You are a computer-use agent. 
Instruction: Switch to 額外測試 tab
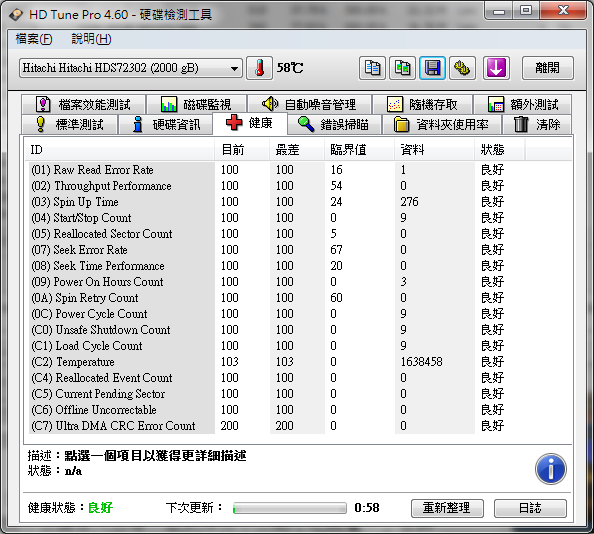[x=523, y=104]
